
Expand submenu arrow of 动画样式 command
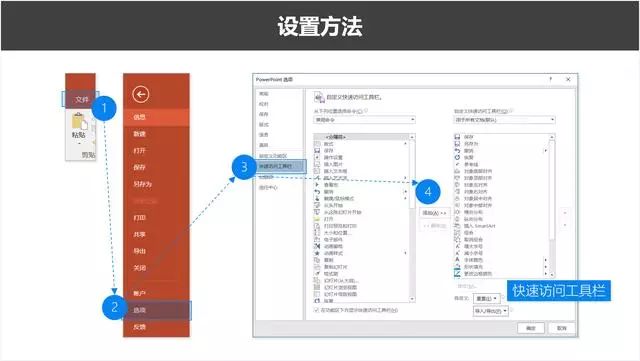coord(405,253)
